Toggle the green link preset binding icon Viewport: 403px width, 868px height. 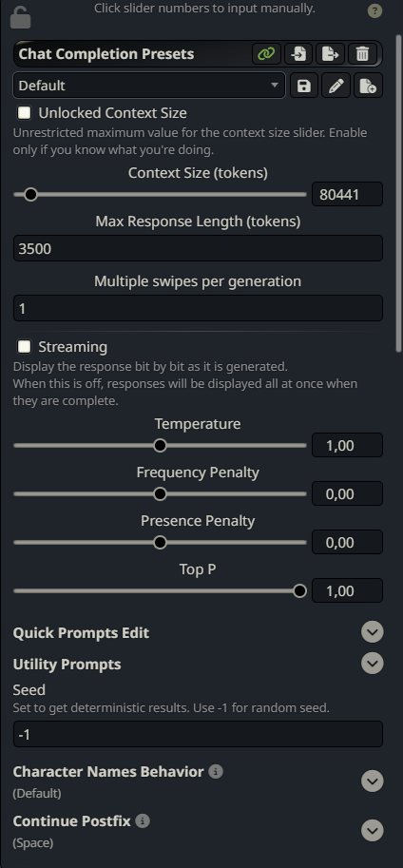tap(266, 54)
